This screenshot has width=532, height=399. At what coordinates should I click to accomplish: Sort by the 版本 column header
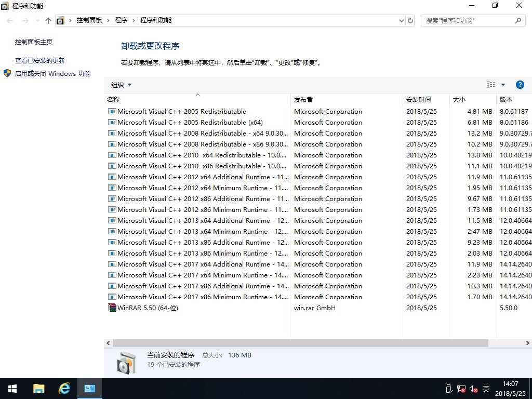point(514,99)
